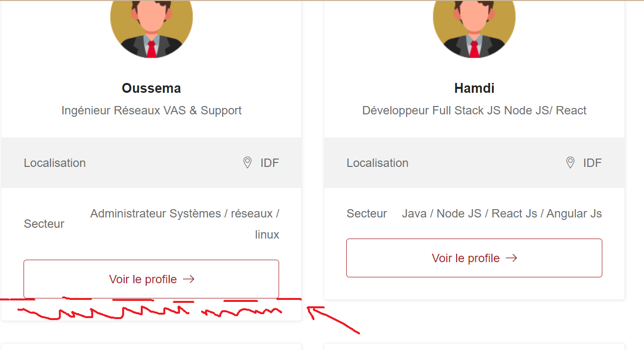Click the Développeur Full Stack JS title
644x350 pixels.
click(474, 110)
